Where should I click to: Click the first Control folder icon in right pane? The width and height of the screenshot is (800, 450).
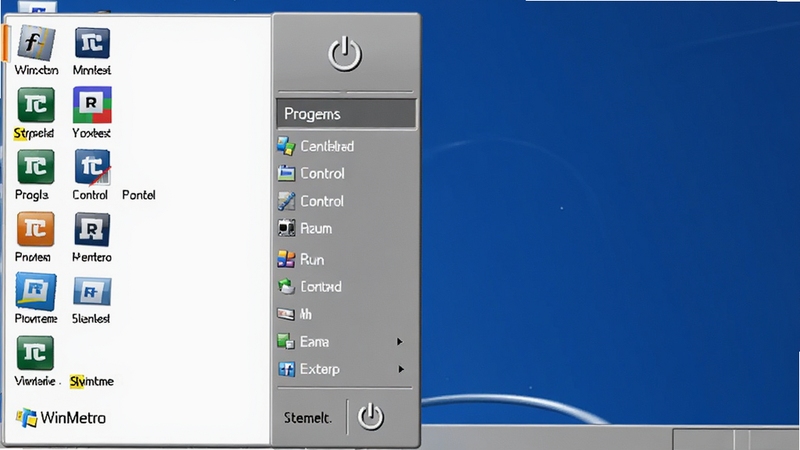tap(286, 173)
